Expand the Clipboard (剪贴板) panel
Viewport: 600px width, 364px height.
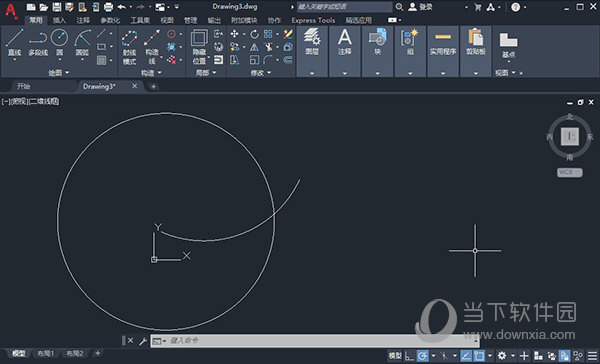[476, 73]
